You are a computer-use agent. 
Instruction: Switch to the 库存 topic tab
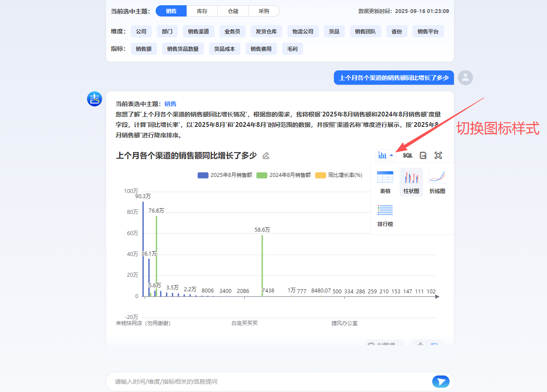[x=202, y=11]
